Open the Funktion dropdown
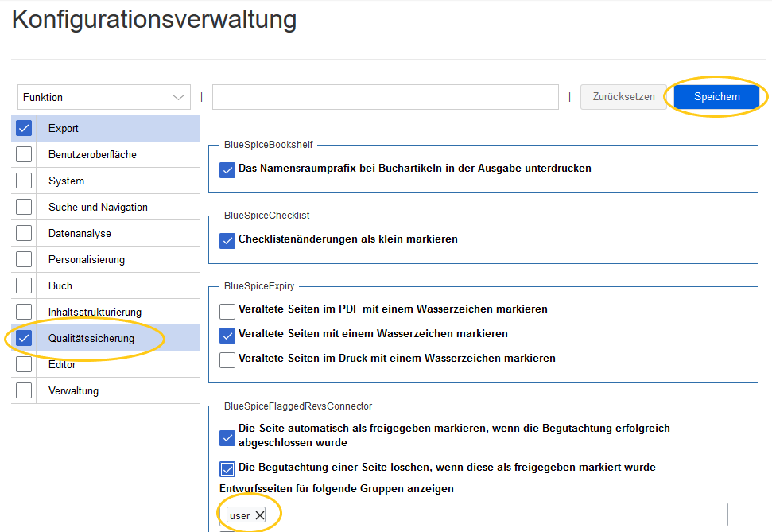The image size is (772, 532). click(104, 97)
